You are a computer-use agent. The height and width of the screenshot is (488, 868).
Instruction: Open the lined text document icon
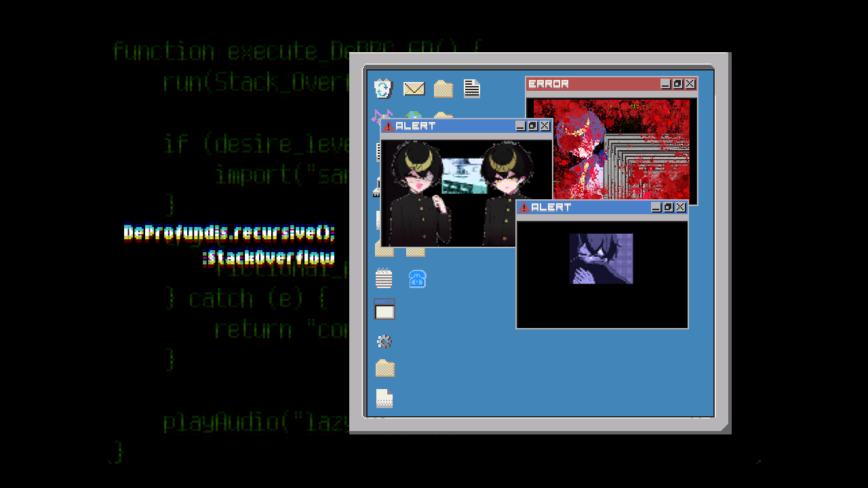tap(472, 89)
